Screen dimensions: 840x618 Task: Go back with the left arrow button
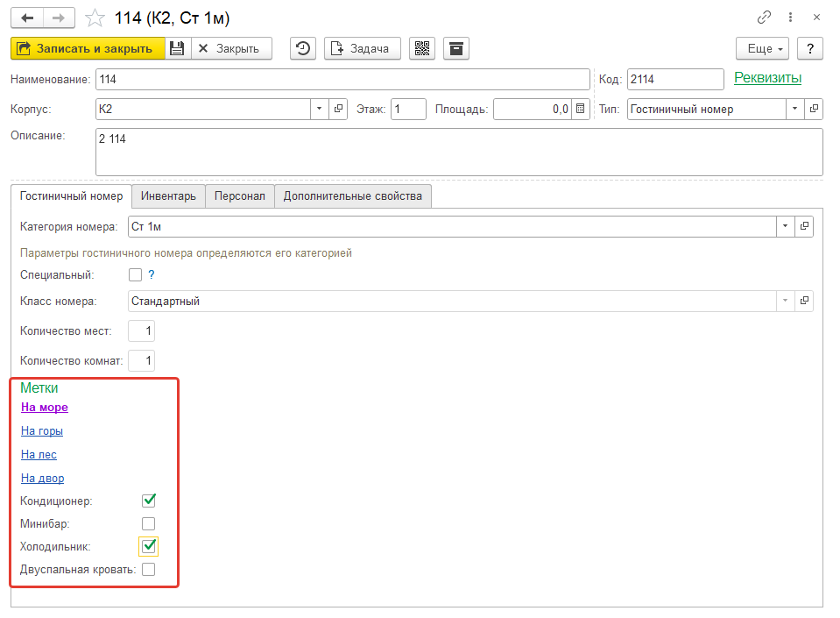(27, 18)
